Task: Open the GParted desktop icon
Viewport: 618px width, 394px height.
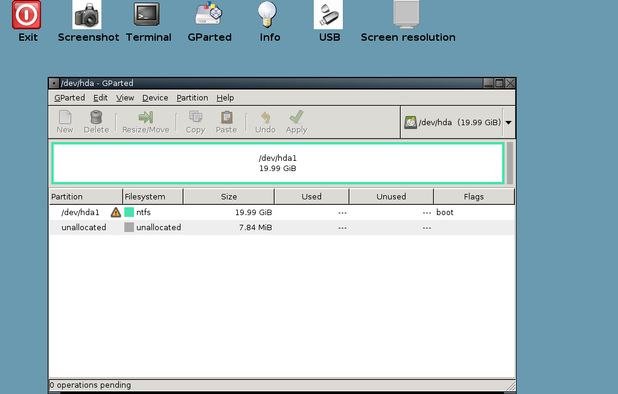Action: [x=208, y=14]
